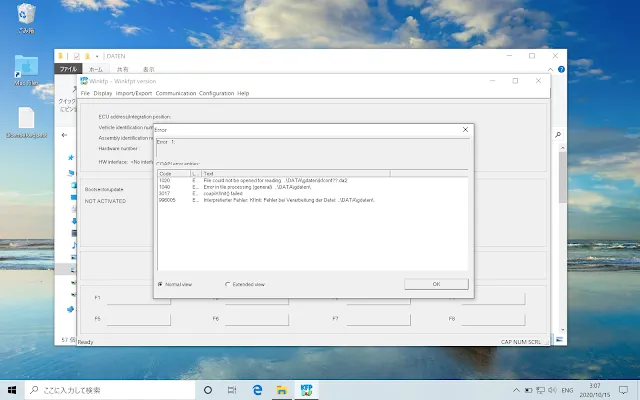Click the F5 function button in Winkfp
640x400 pixels.
click(139, 319)
